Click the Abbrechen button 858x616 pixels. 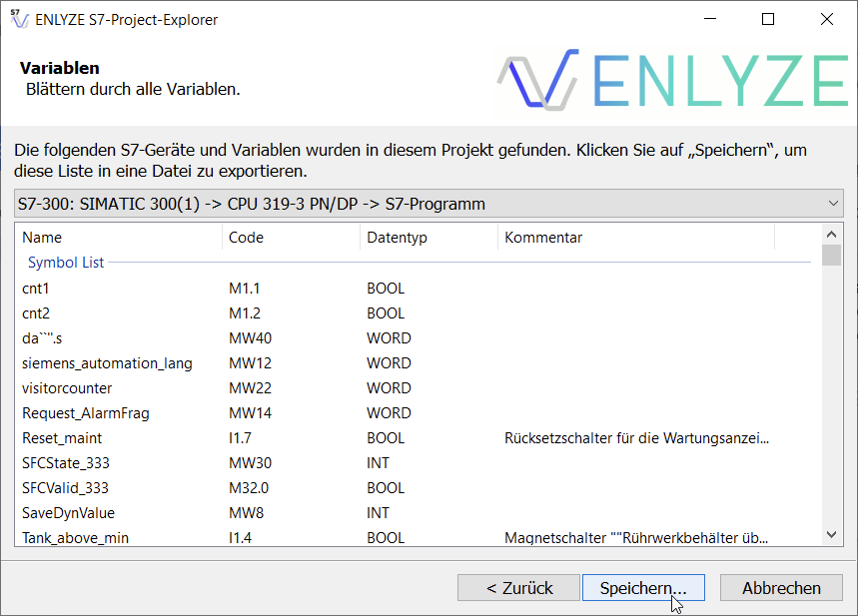coord(780,587)
